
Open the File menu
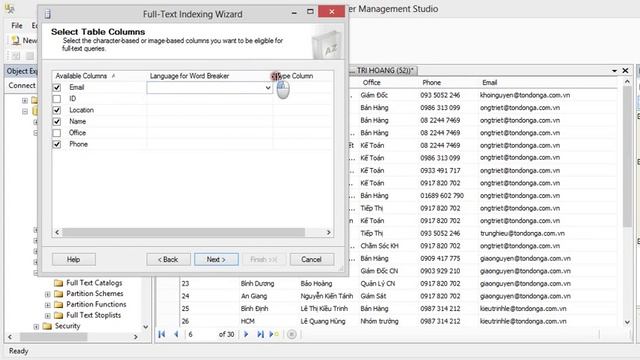coord(17,25)
